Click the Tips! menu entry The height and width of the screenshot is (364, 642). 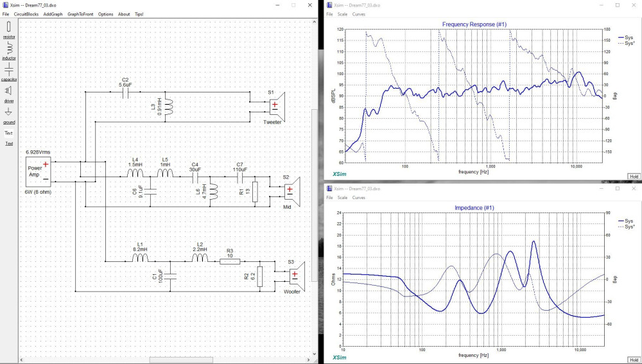tap(139, 14)
